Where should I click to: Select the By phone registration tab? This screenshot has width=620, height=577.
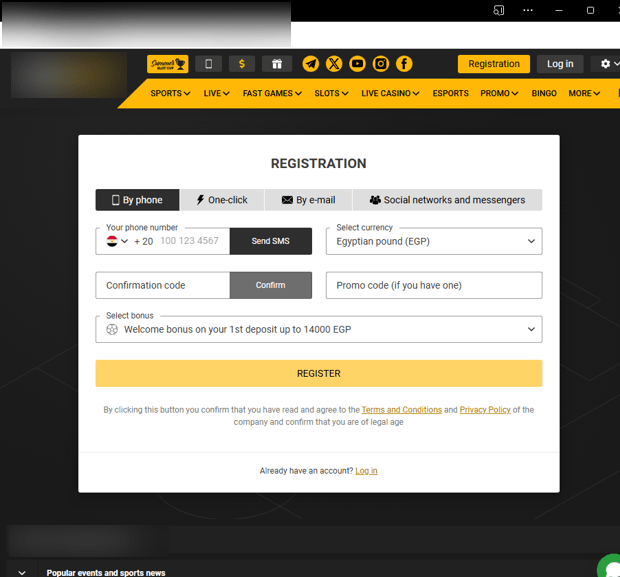pos(137,200)
